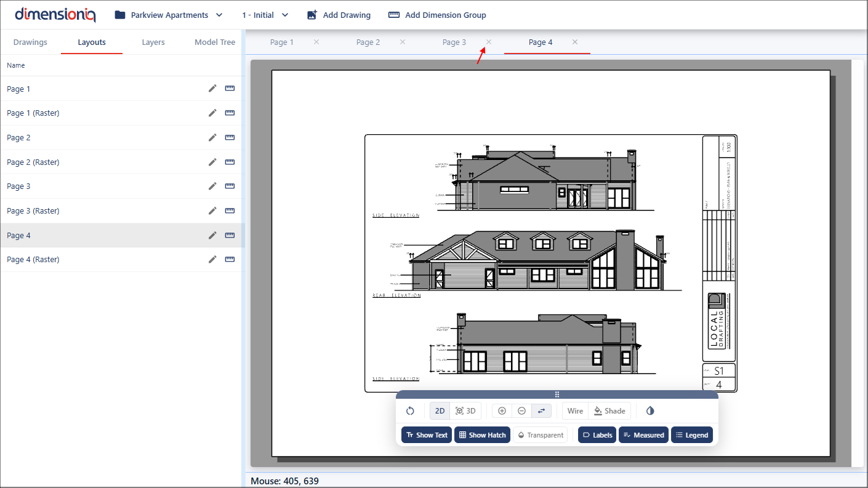Viewport: 868px width, 488px height.
Task: Enable the Transparent display toggle
Action: coord(540,435)
